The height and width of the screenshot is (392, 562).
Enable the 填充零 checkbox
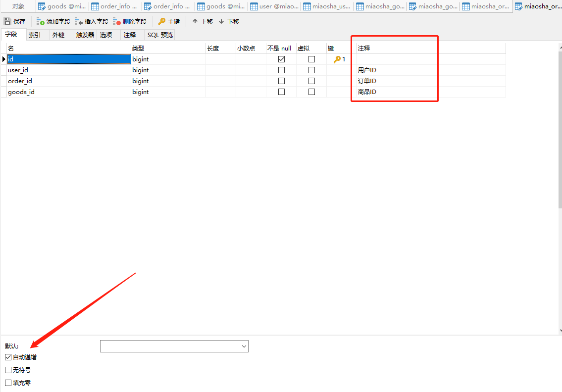pyautogui.click(x=8, y=383)
